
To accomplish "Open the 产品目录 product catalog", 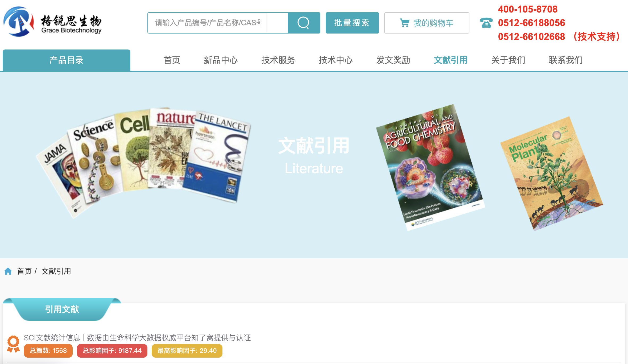I will point(67,60).
